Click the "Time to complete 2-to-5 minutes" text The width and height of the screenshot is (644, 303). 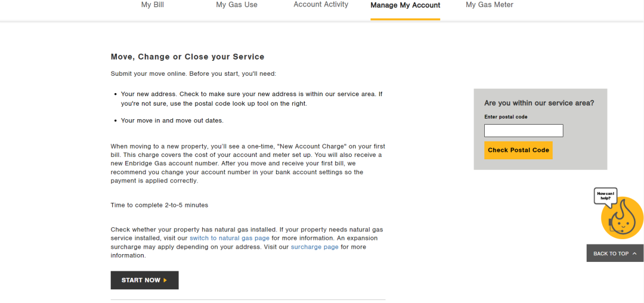click(159, 205)
